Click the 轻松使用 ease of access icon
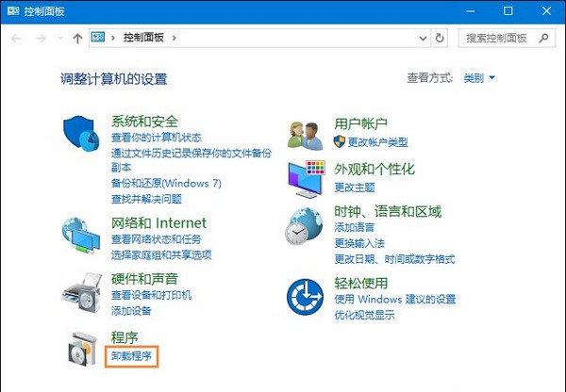 click(305, 297)
